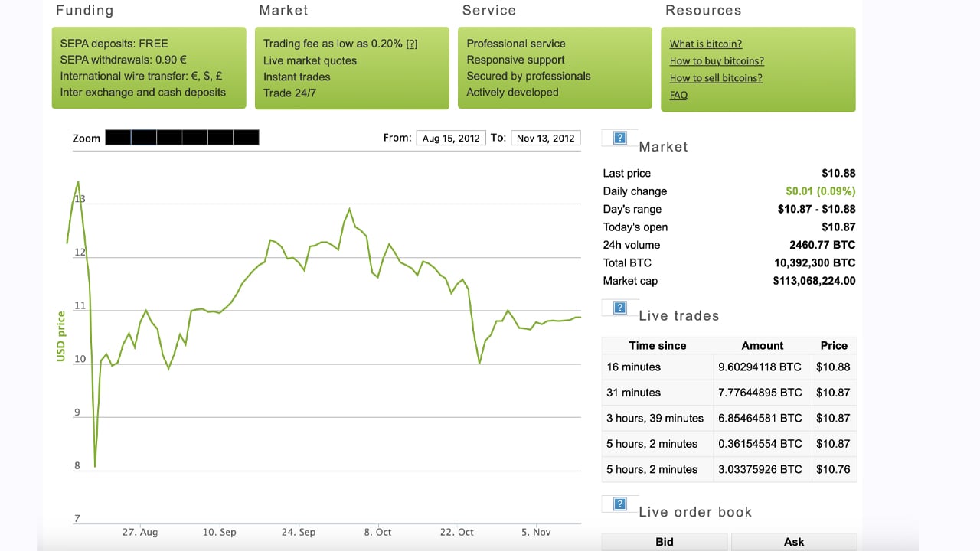Select the first Zoom range button

(118, 138)
